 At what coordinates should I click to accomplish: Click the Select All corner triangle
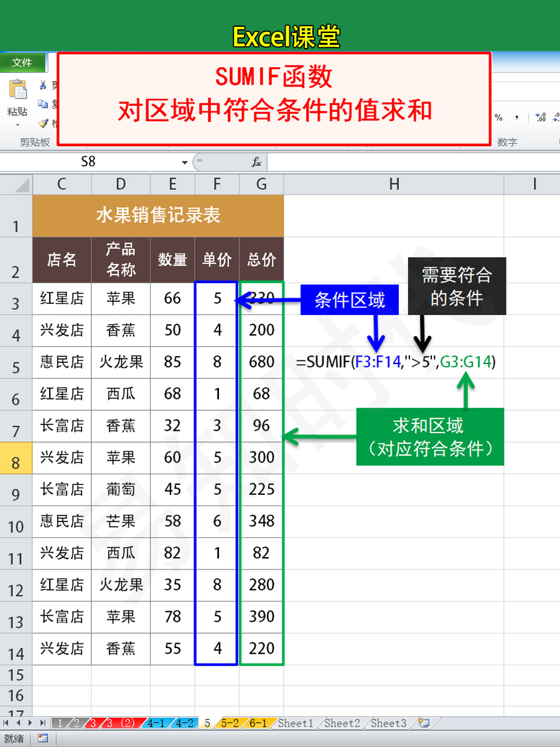click(x=16, y=184)
